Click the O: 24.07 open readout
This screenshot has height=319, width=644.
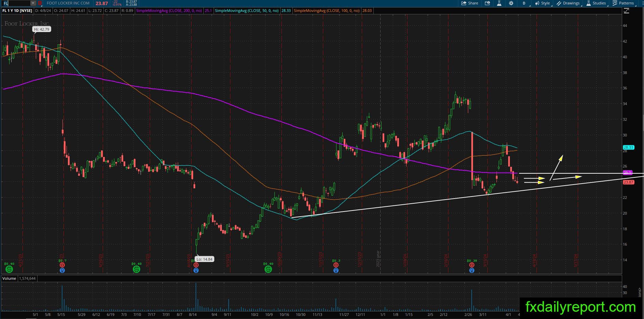[61, 11]
